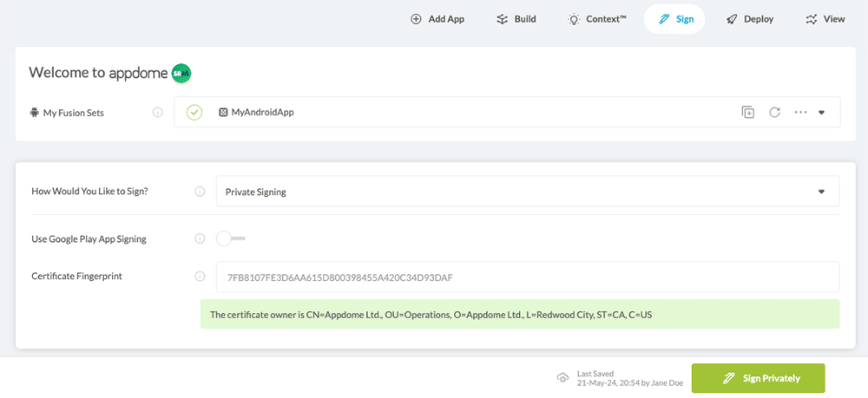The height and width of the screenshot is (398, 868).
Task: Click the green appdome SRM badge
Action: point(181,73)
